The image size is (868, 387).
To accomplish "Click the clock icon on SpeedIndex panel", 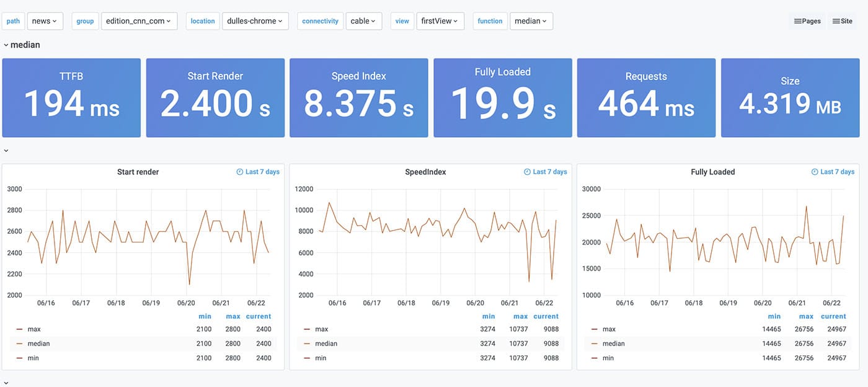I will click(x=528, y=172).
